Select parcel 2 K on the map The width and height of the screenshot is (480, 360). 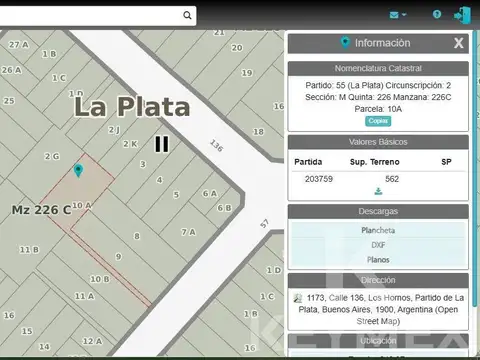click(x=130, y=144)
